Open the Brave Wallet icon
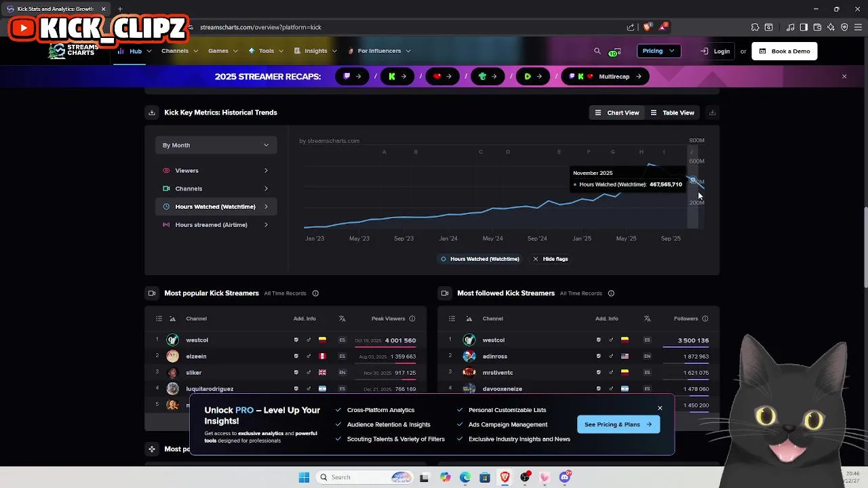 (817, 27)
